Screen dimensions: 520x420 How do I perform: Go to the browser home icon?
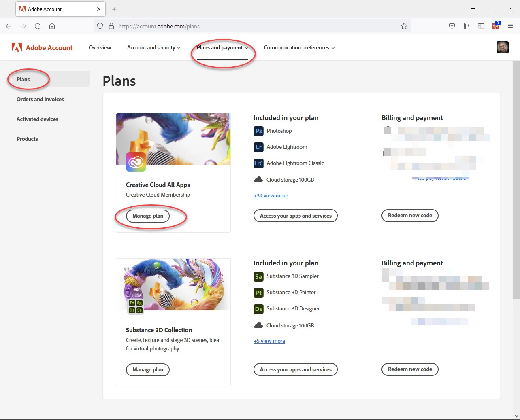click(52, 26)
